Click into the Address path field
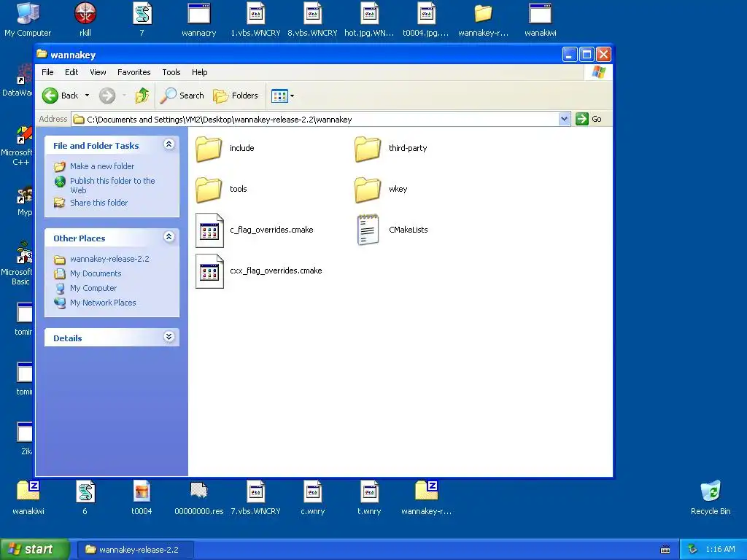Screen dimensions: 747x560 pyautogui.click(x=314, y=119)
